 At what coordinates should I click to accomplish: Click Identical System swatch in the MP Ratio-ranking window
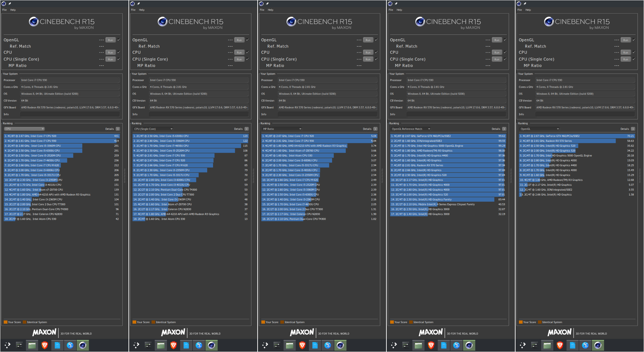point(282,322)
